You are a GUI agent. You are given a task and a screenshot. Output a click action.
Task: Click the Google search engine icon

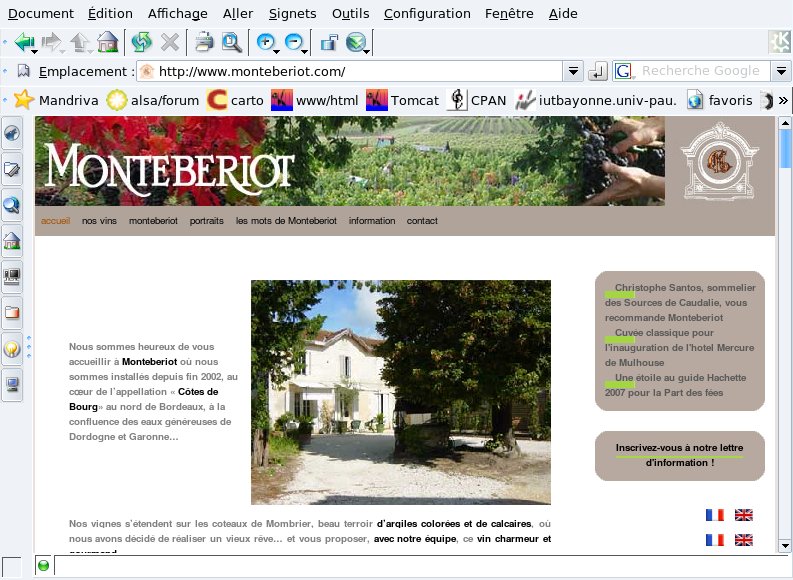click(x=623, y=71)
